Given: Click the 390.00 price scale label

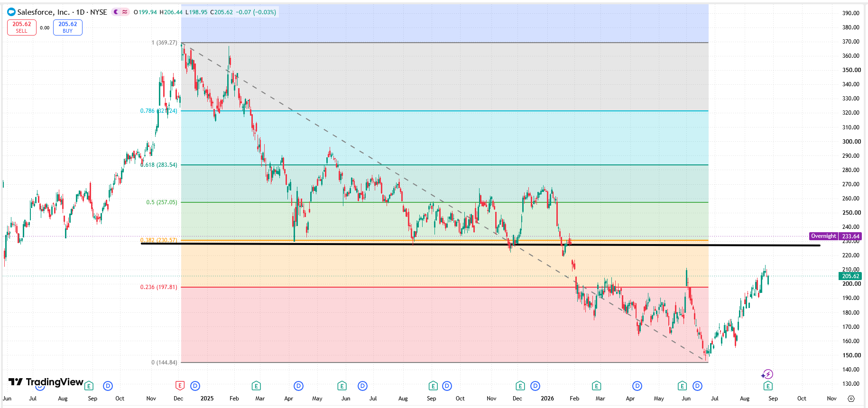Looking at the screenshot, I should click(x=851, y=13).
